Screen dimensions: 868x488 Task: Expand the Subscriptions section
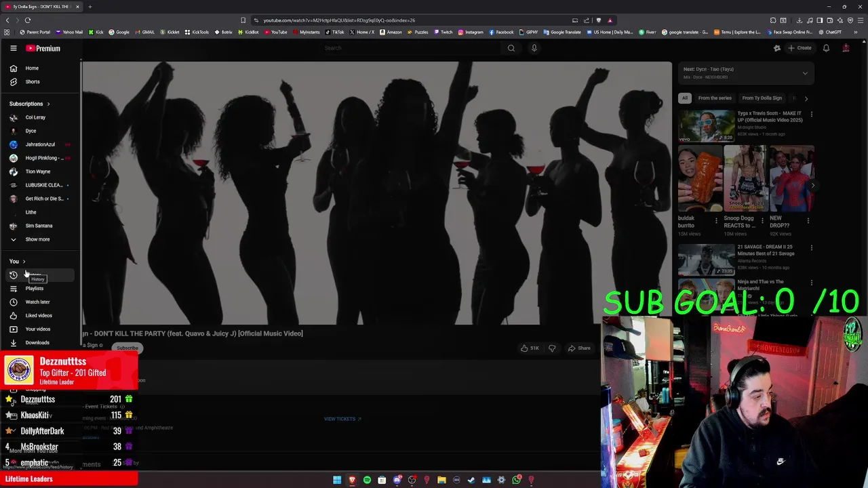point(29,104)
